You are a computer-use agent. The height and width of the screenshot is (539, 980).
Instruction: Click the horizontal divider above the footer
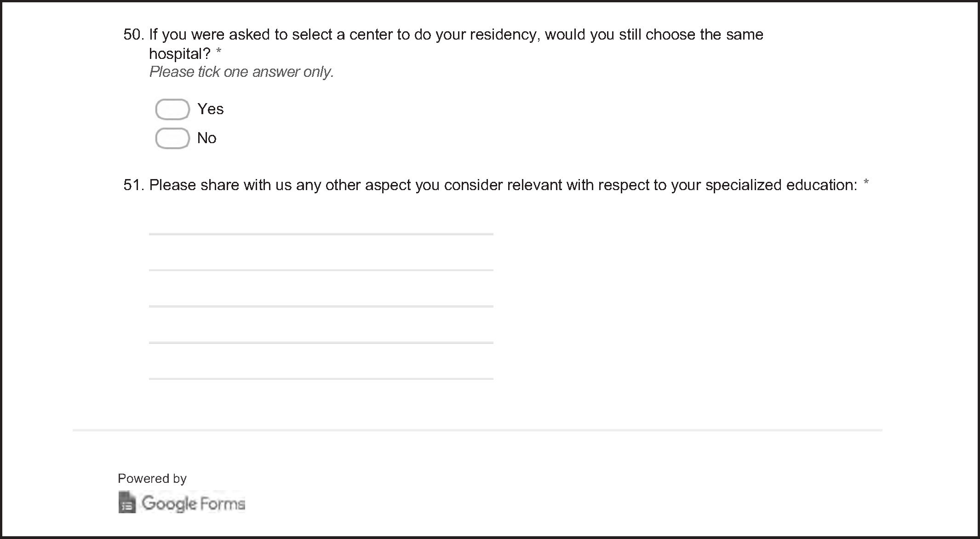pyautogui.click(x=477, y=430)
